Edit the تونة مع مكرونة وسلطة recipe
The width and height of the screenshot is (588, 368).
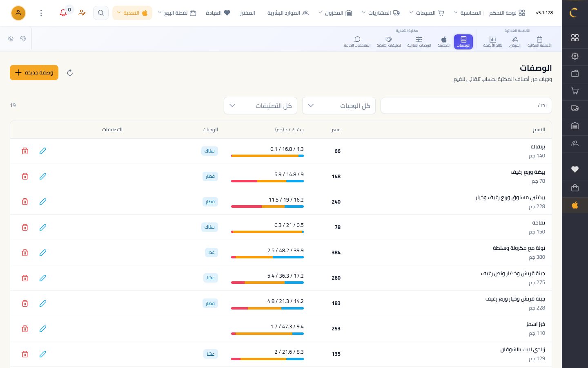(x=43, y=252)
